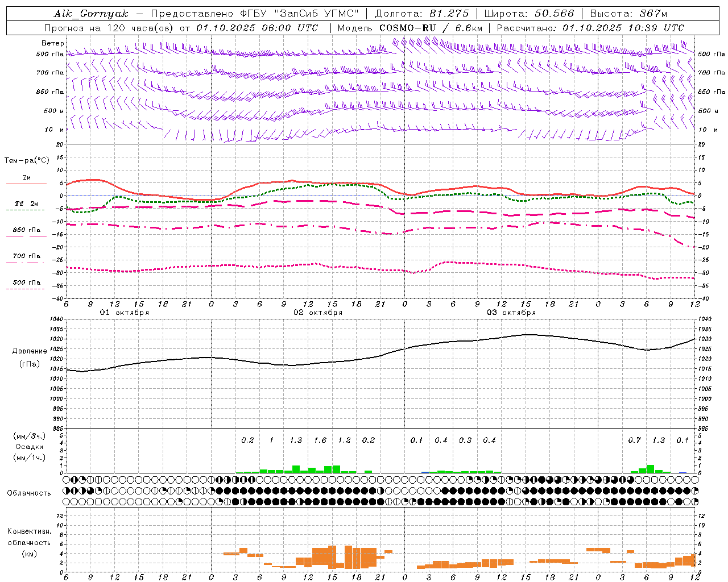Click the "(мм/3ч.)" precipitation unit label

(28, 436)
